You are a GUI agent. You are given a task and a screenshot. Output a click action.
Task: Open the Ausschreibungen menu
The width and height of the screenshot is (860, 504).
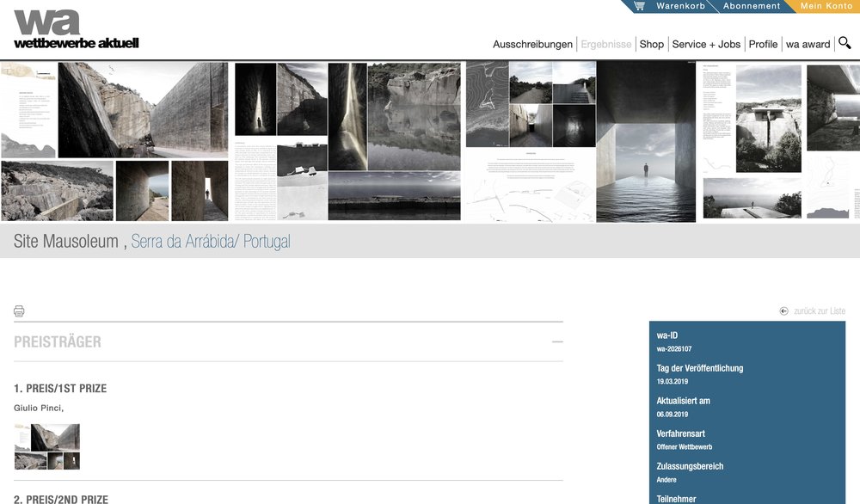click(x=532, y=45)
